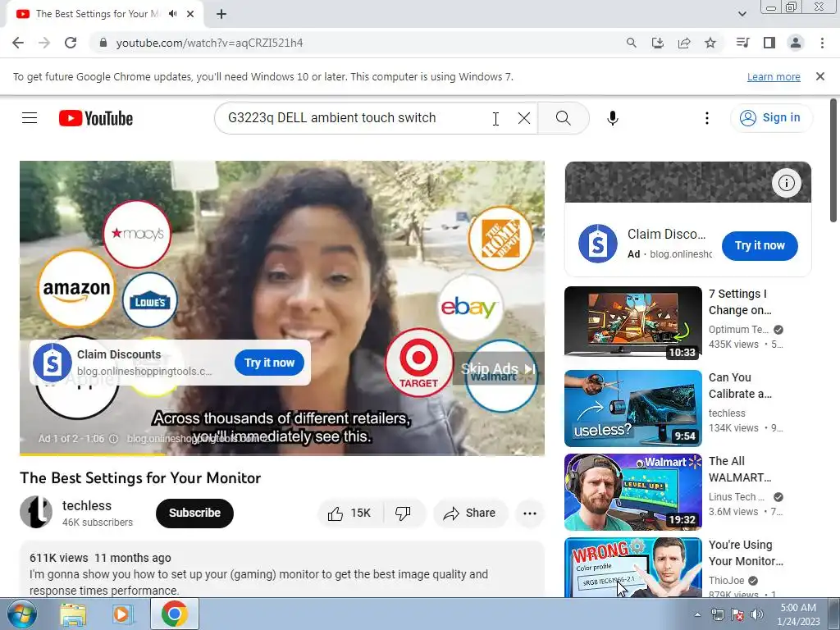Go to the YouTube home logo
This screenshot has height=630, width=840.
click(x=96, y=118)
